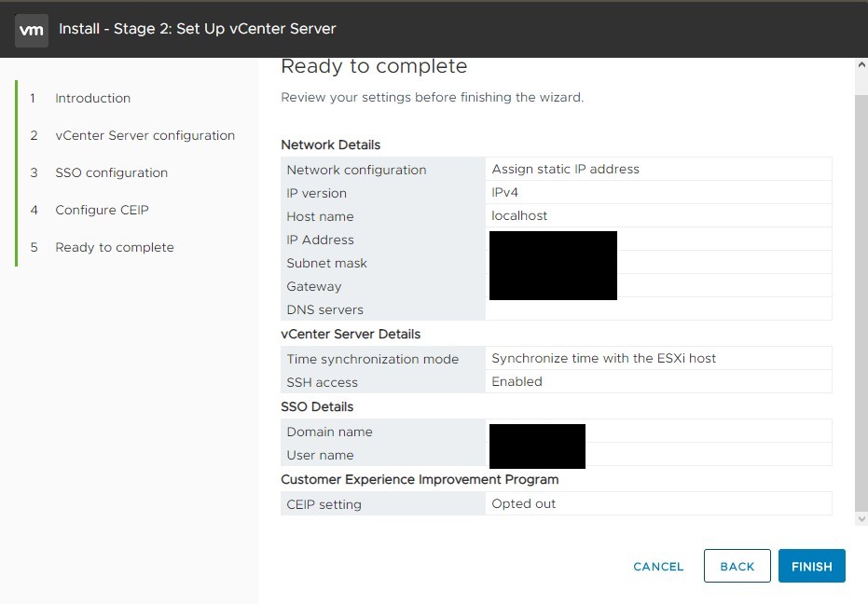
Task: Open step 4 Configure CEIP
Action: click(102, 210)
